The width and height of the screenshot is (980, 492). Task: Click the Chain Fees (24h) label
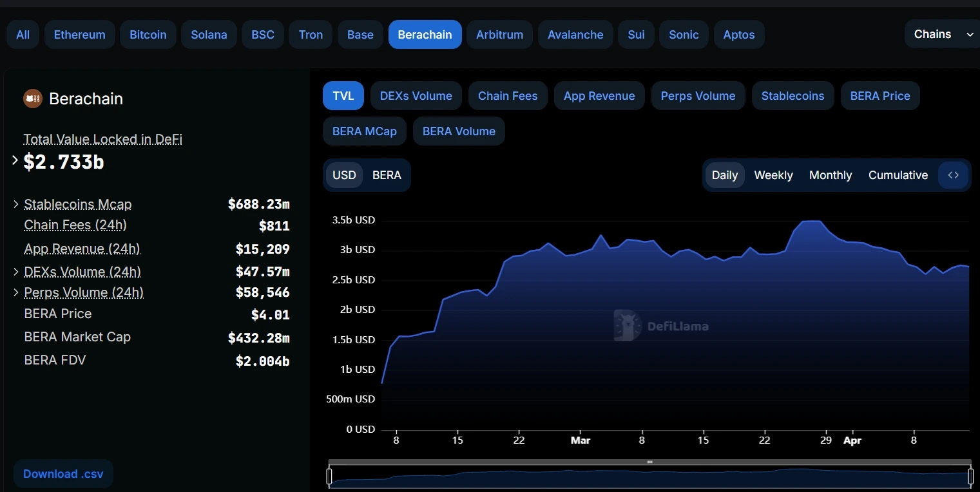(75, 225)
